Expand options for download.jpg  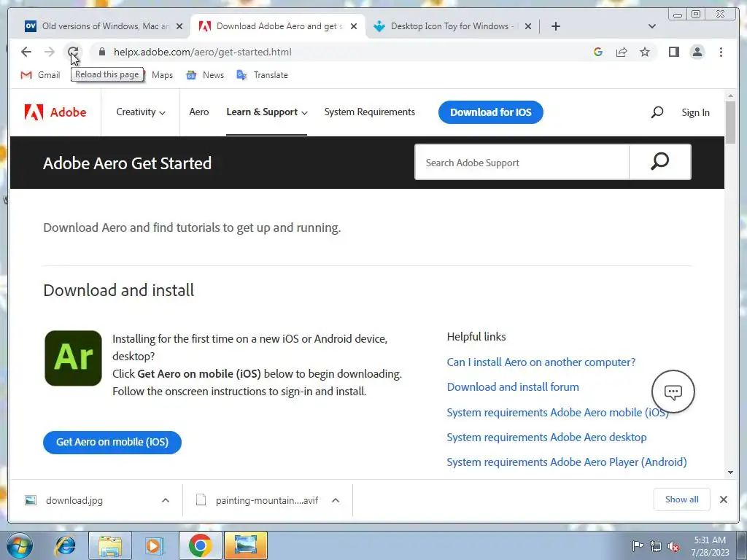166,500
